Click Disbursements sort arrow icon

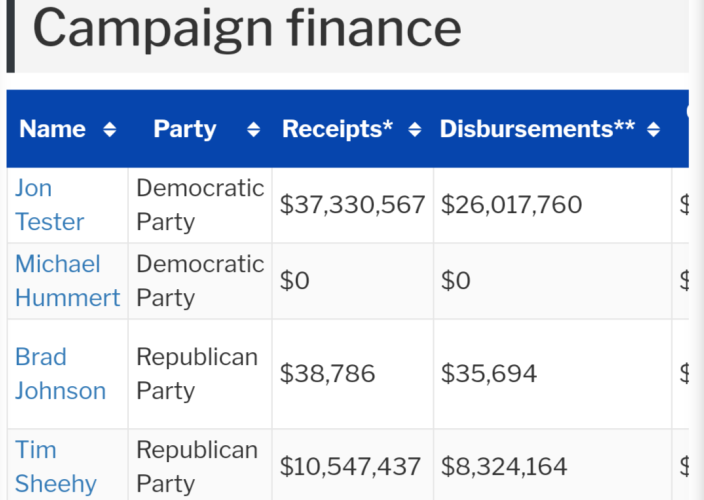click(x=654, y=130)
